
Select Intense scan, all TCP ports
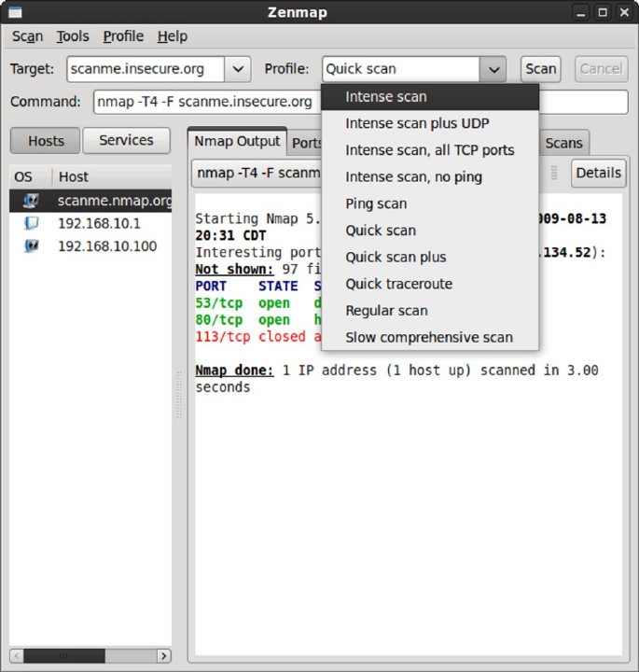coord(430,150)
